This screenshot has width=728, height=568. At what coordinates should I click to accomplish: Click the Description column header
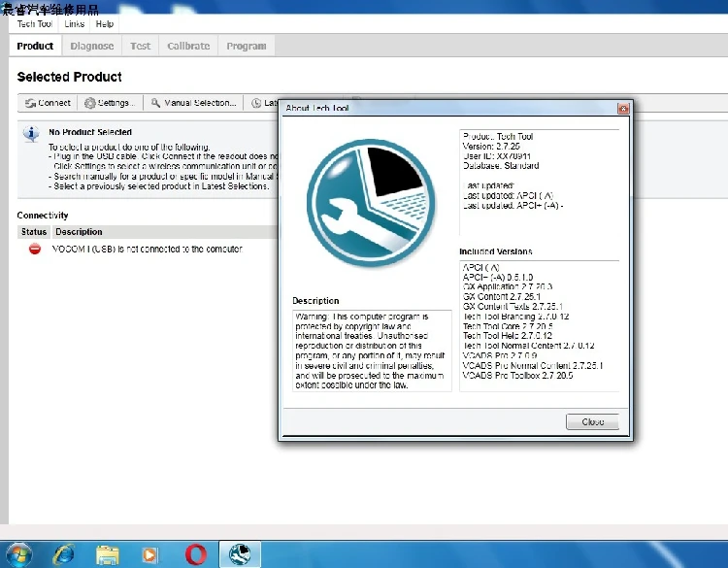[79, 232]
